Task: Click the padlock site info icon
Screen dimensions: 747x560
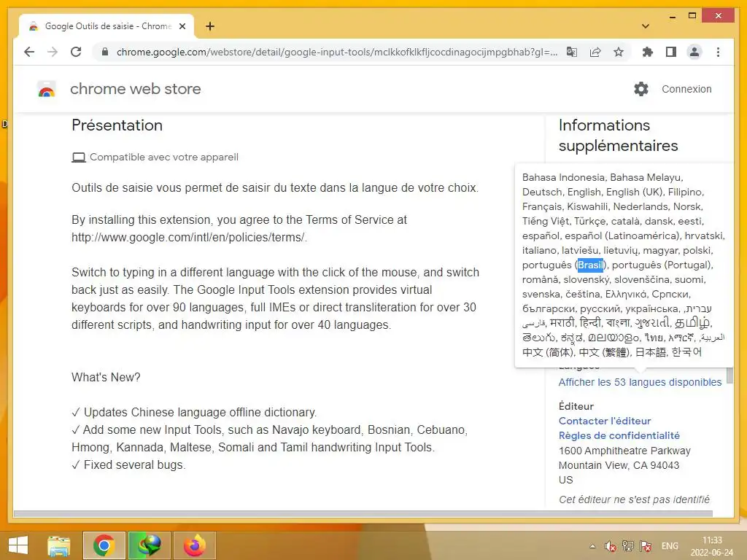Action: pos(105,52)
